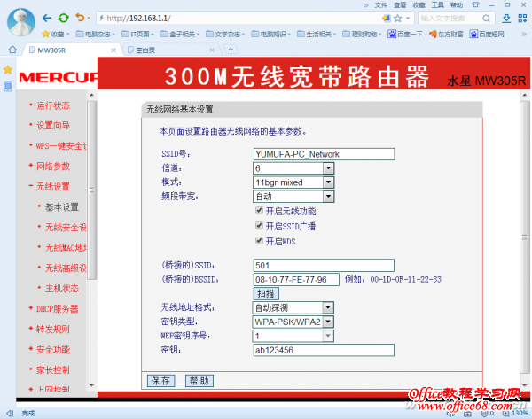The image size is (532, 419).
Task: Click the 桥接的BSSID input field
Action: [x=296, y=279]
